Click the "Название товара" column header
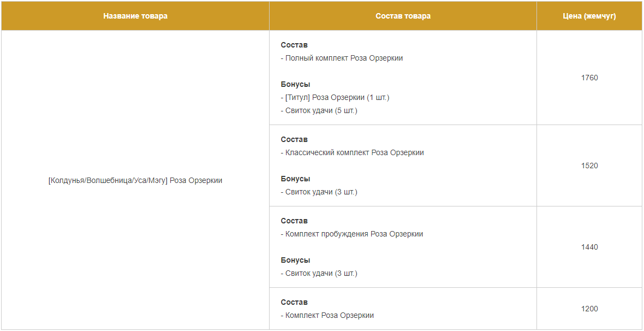Viewport: 644px width, 331px height. 135,16
